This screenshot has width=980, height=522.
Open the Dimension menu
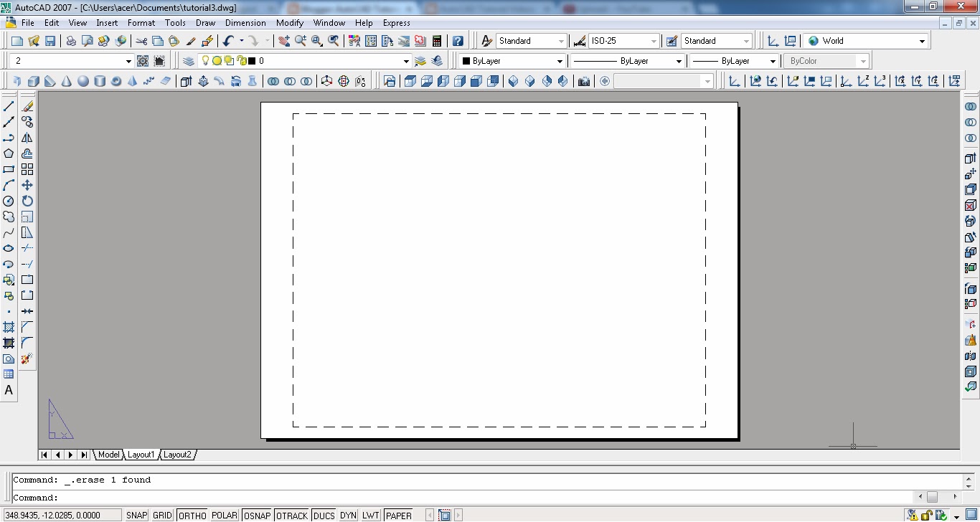pyautogui.click(x=245, y=22)
